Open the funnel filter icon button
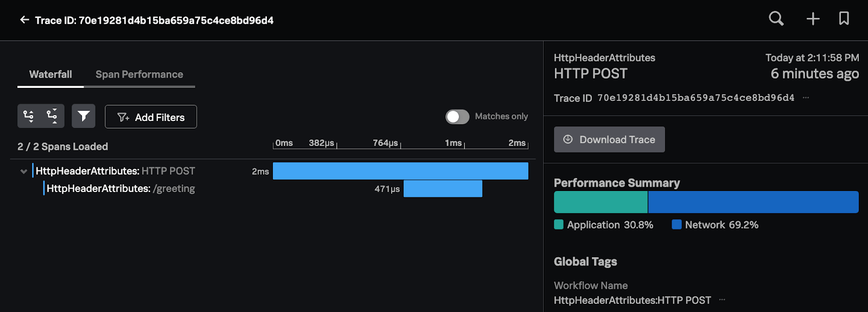The height and width of the screenshot is (312, 868). coord(84,116)
